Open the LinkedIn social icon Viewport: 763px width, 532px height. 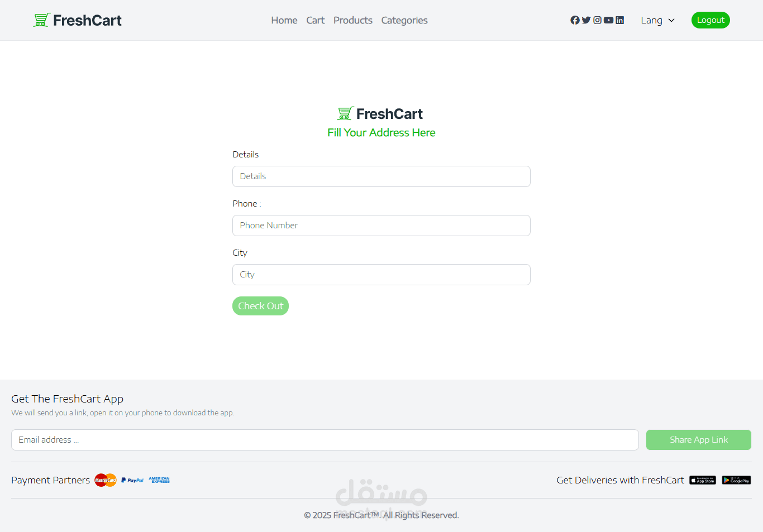coord(619,20)
